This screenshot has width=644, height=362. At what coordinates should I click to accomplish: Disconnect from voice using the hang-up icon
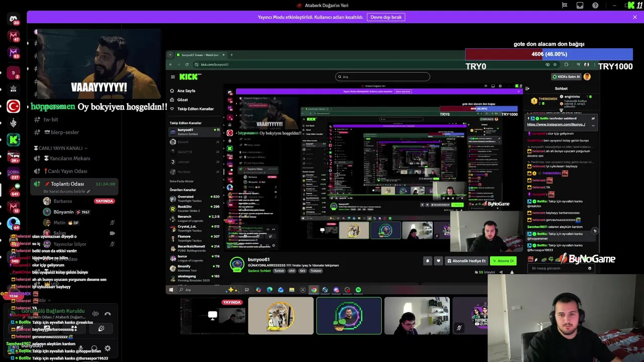pos(108,314)
